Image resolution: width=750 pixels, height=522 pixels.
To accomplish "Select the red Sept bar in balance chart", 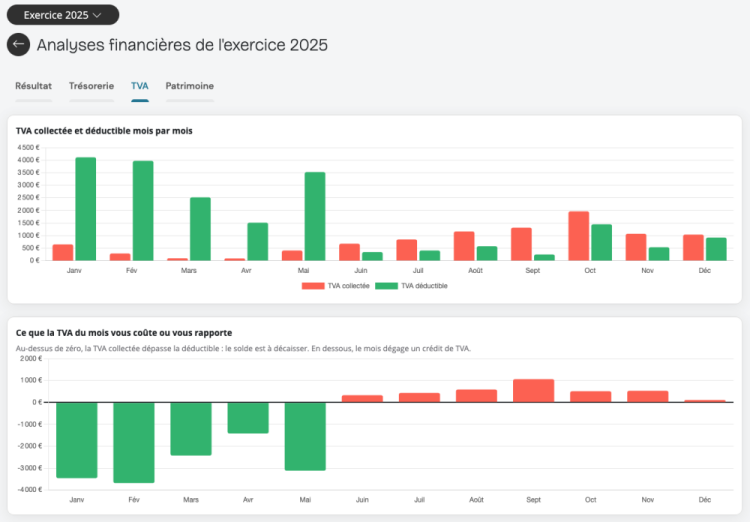I will 534,391.
